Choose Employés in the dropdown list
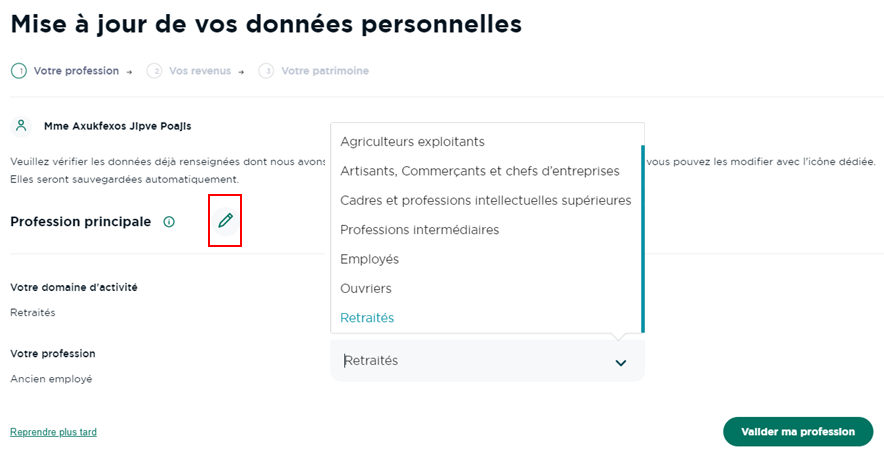 pos(369,259)
